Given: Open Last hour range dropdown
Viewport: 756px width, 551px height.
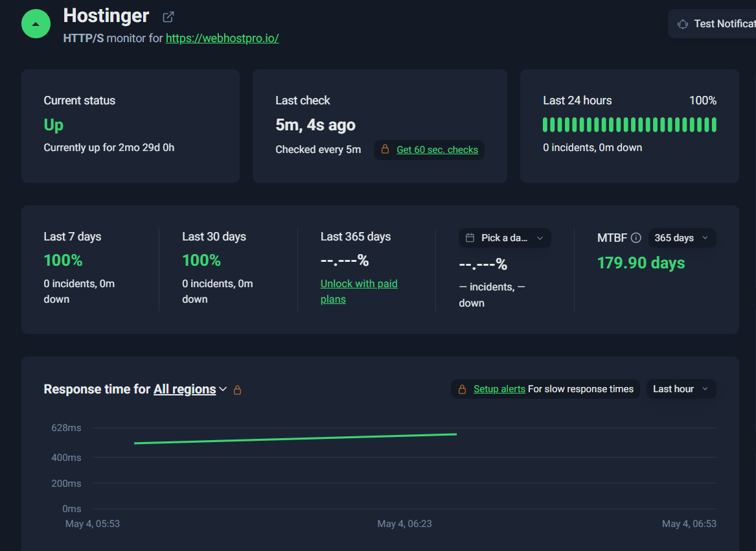Looking at the screenshot, I should (x=681, y=389).
